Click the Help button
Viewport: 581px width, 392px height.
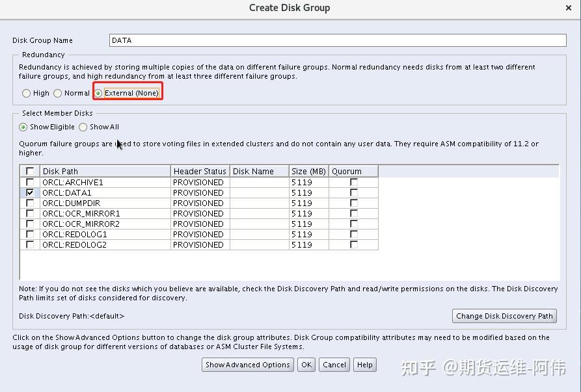tap(364, 365)
